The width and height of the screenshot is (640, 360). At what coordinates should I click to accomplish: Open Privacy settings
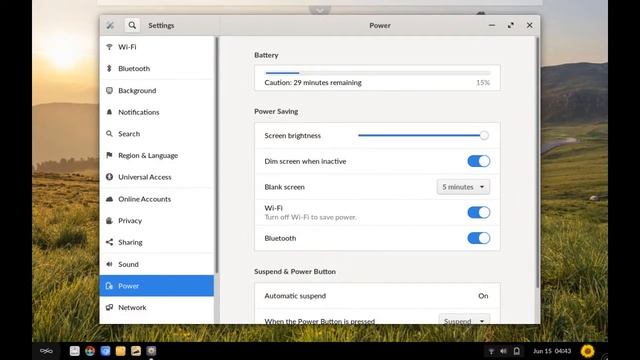point(156,220)
